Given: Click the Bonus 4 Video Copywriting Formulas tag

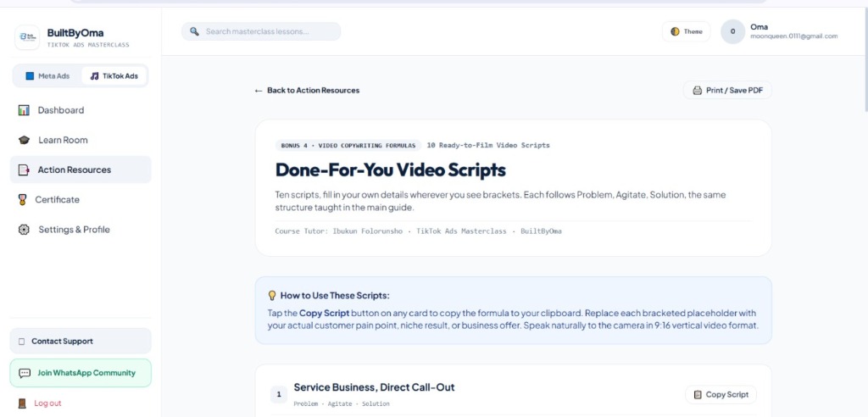Looking at the screenshot, I should pos(348,146).
